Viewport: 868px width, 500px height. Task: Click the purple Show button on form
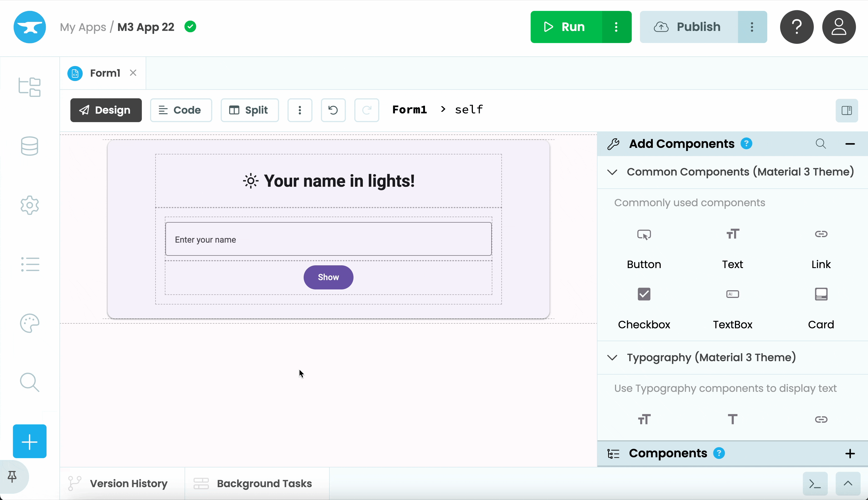[328, 277]
